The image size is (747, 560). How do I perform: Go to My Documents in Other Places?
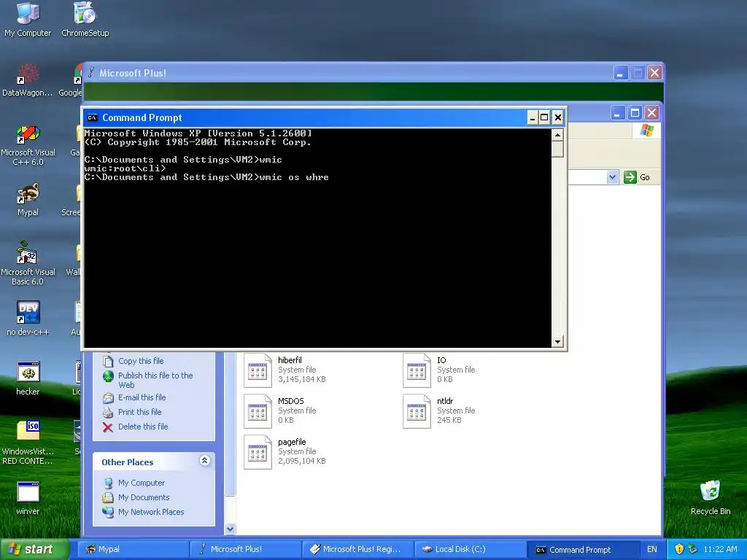pyautogui.click(x=144, y=497)
